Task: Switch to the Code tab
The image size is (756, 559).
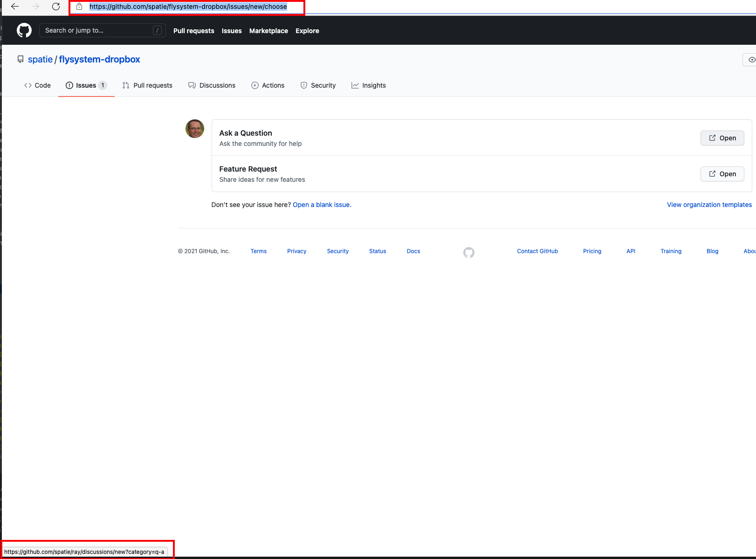Action: (x=37, y=85)
